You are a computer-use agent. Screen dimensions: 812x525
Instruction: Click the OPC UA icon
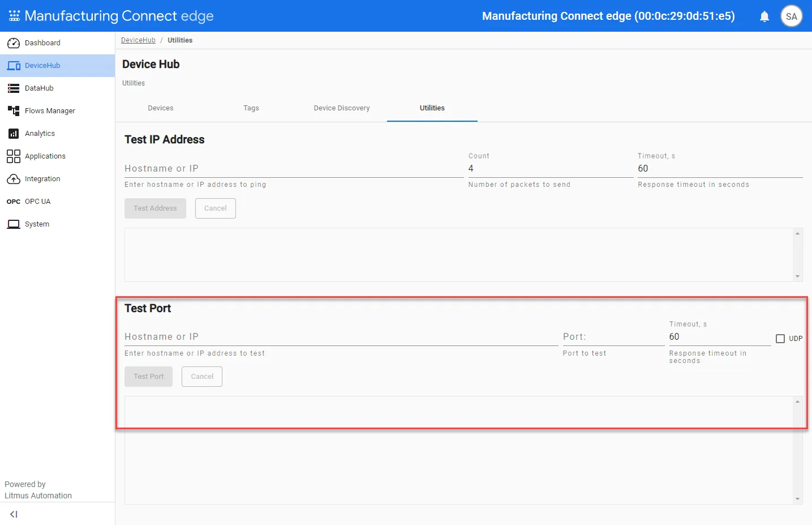pos(14,202)
